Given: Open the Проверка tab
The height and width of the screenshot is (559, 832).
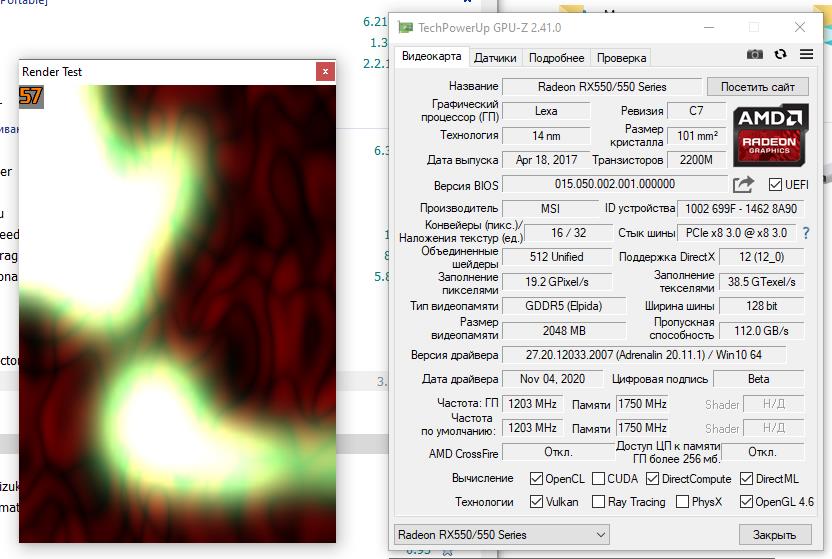Looking at the screenshot, I should pyautogui.click(x=621, y=58).
